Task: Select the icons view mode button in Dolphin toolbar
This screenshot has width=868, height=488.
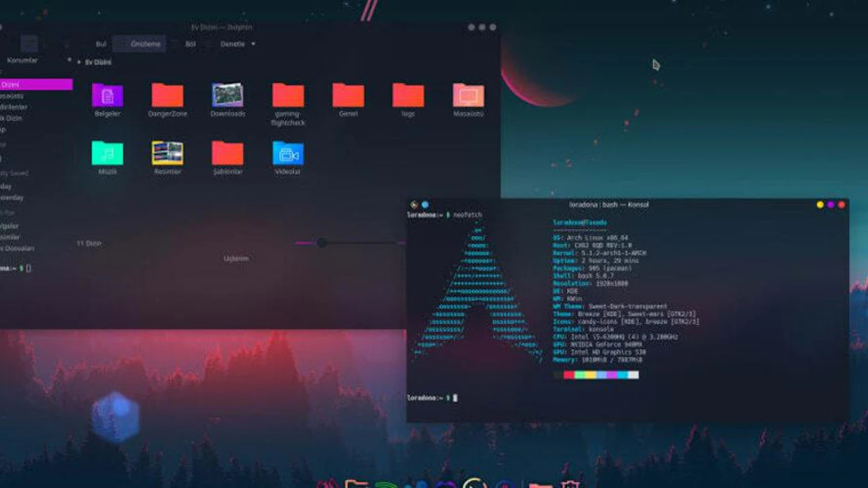Action: [x=29, y=44]
